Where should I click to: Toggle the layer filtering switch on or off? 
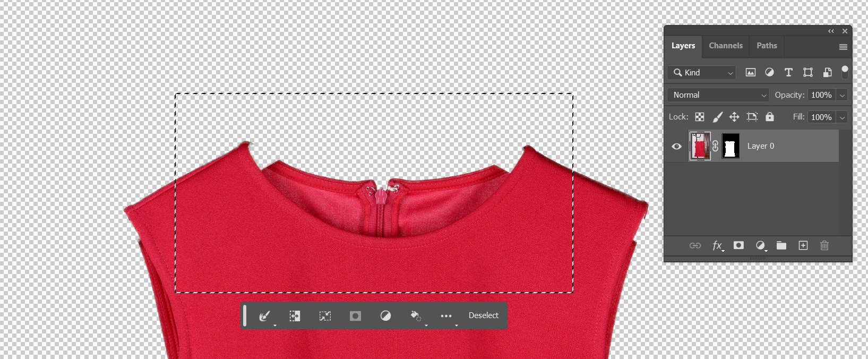pos(845,72)
